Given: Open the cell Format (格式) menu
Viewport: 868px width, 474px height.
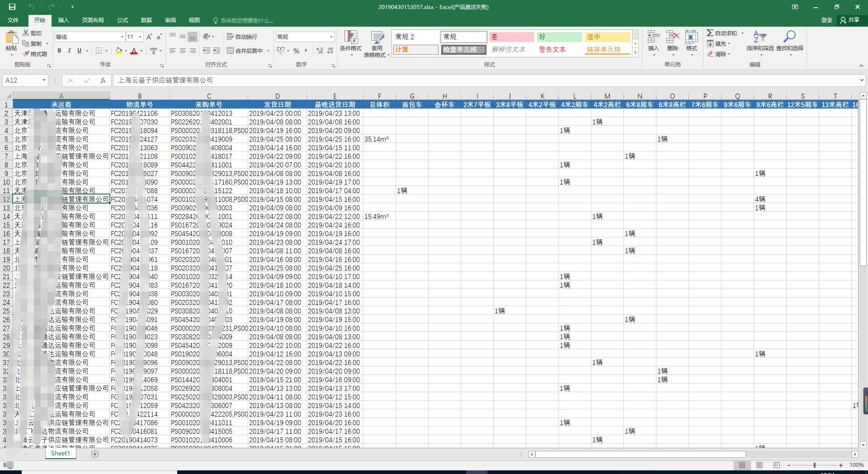Looking at the screenshot, I should click(x=692, y=43).
